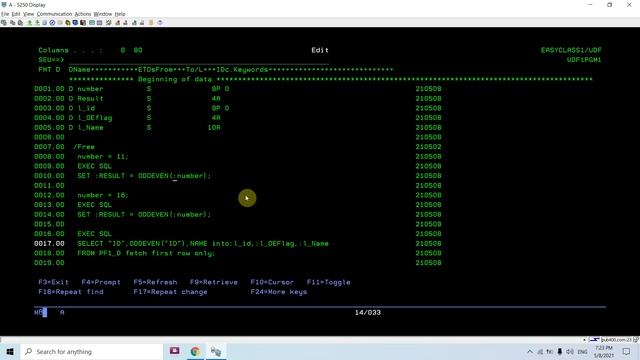This screenshot has height=360, width=640.
Task: Click the taskbar clock showing 7:23 PM
Action: coord(604,351)
